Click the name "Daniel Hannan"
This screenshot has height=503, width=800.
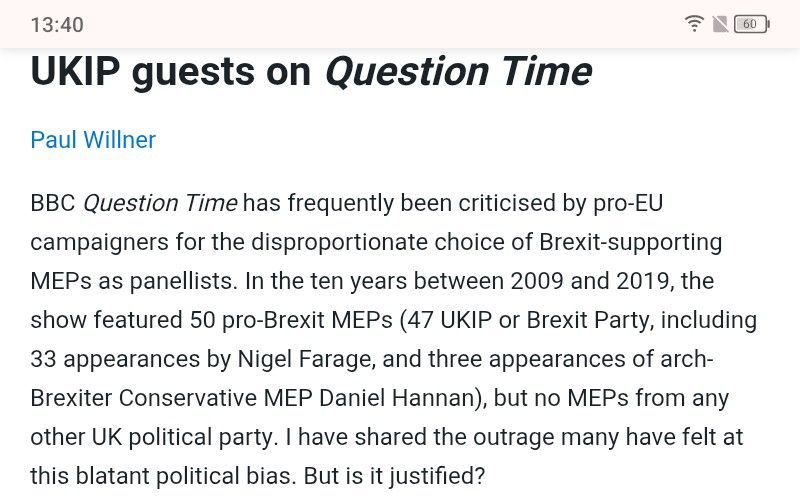coord(395,398)
